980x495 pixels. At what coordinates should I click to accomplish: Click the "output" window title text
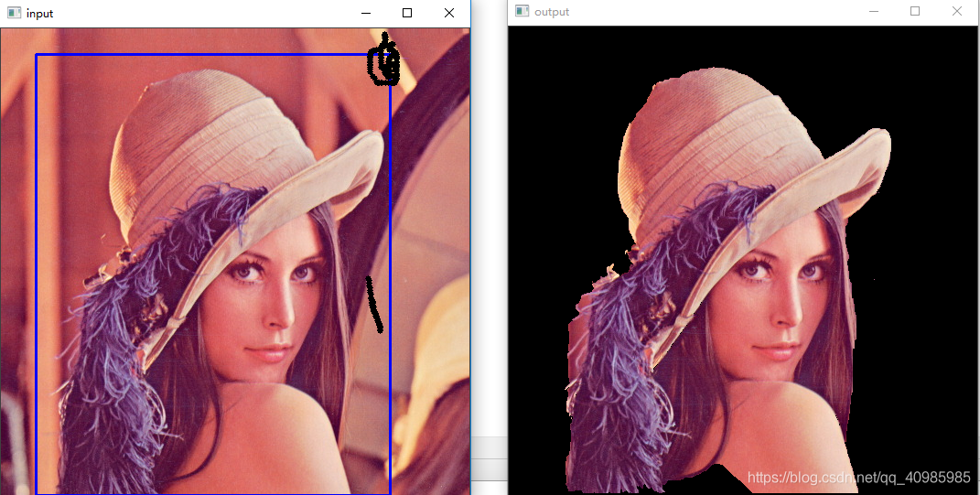click(x=552, y=12)
